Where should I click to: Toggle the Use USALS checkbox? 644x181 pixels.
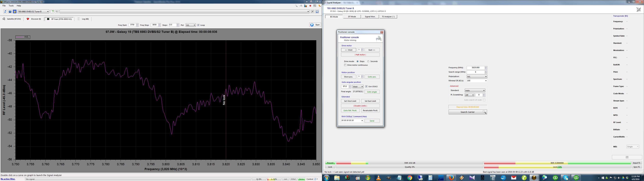[x=366, y=86]
